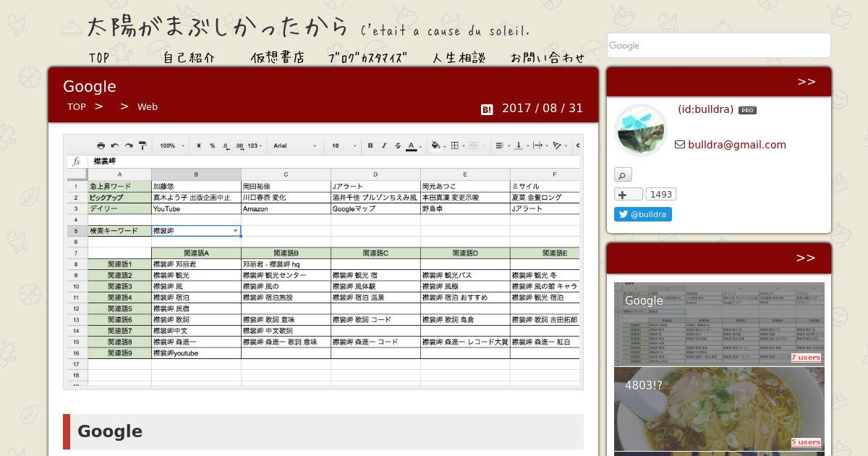Click the yen currency format icon
This screenshot has height=456, width=868.
pos(198,145)
